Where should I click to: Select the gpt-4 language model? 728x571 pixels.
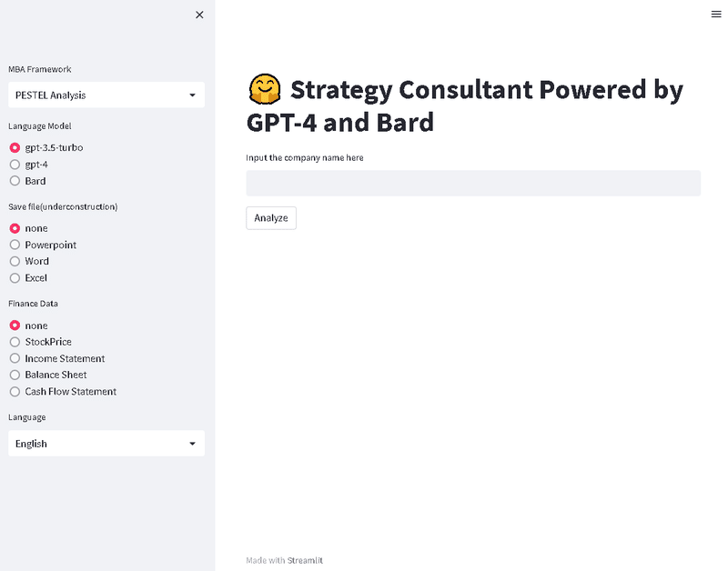(29, 165)
